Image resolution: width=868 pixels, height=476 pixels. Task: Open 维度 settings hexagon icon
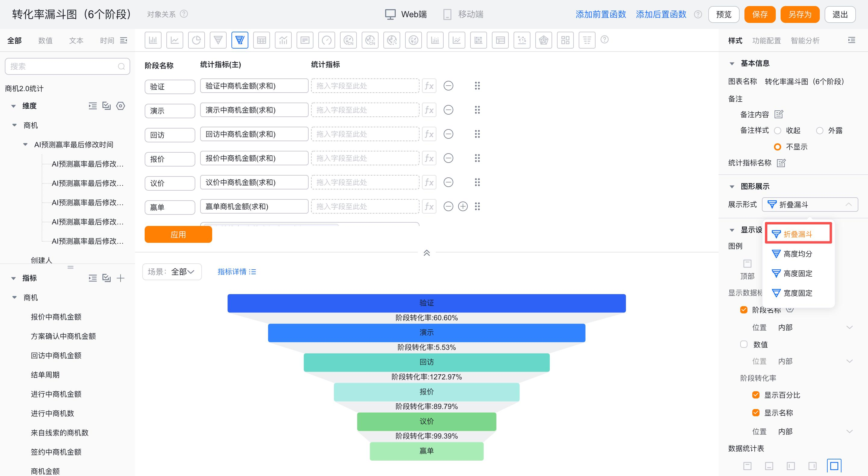[120, 106]
